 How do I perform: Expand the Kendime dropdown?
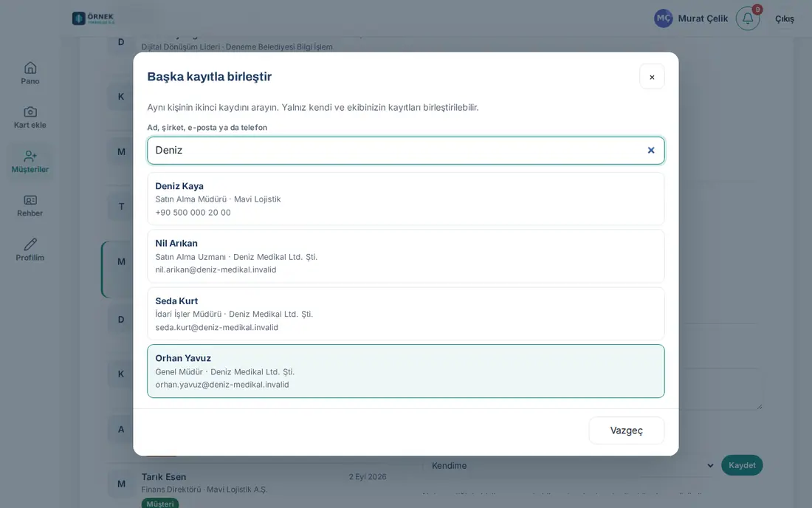click(570, 465)
